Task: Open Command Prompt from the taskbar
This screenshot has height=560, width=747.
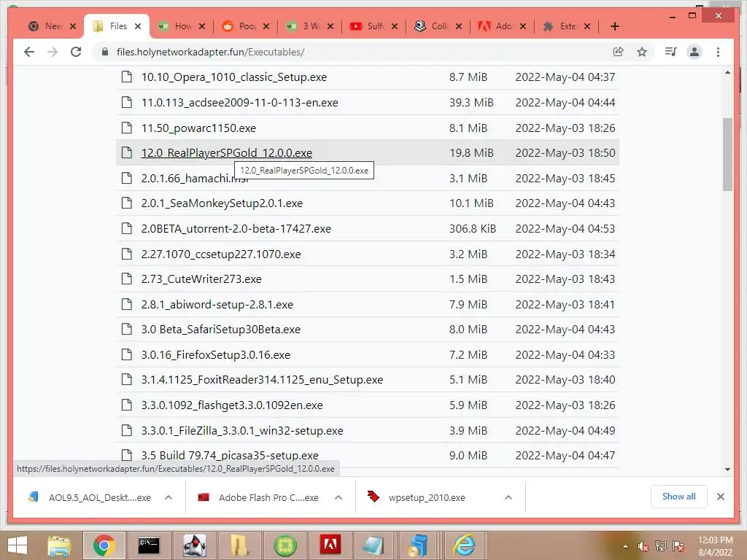Action: [x=148, y=545]
